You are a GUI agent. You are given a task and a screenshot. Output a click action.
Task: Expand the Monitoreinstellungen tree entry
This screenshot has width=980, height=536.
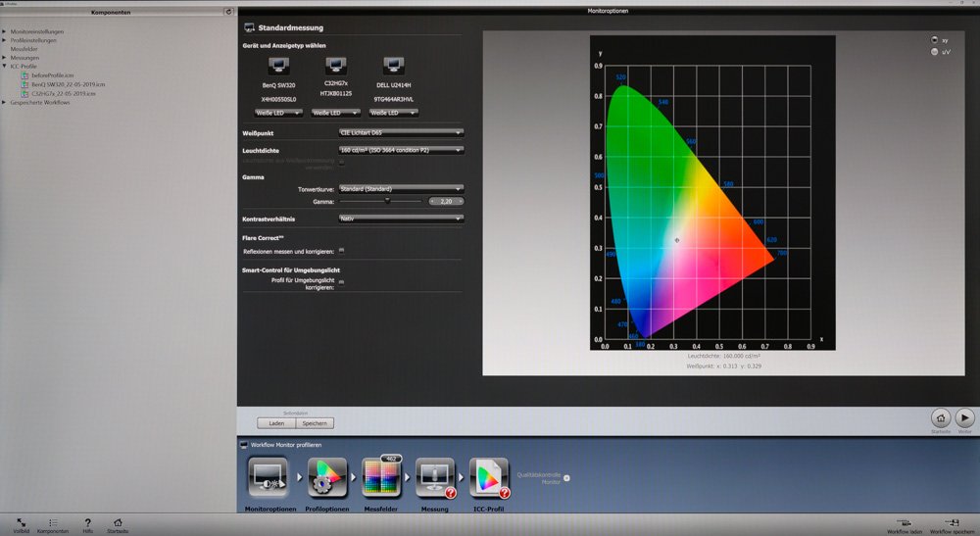(x=5, y=31)
